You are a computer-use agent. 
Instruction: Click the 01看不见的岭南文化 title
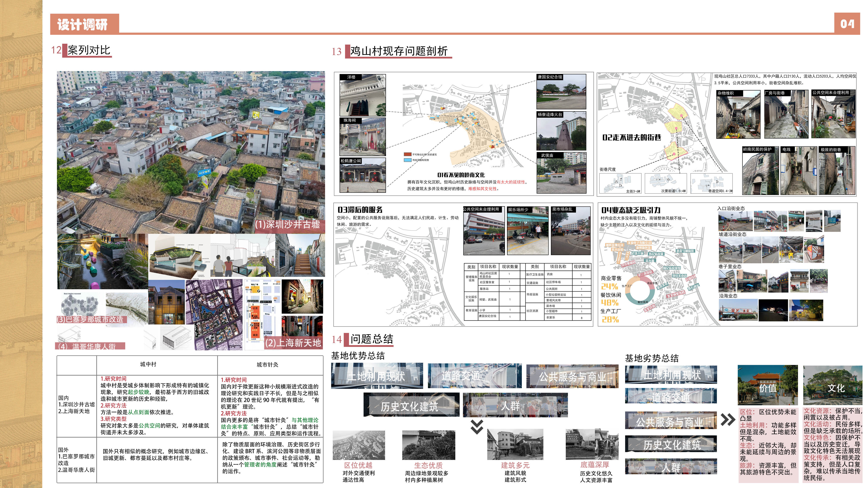[x=461, y=175]
